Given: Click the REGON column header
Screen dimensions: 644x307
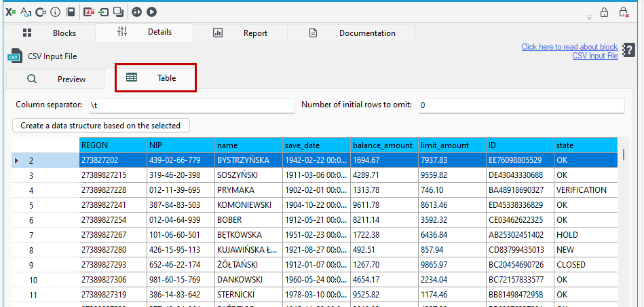Looking at the screenshot, I should coord(113,145).
